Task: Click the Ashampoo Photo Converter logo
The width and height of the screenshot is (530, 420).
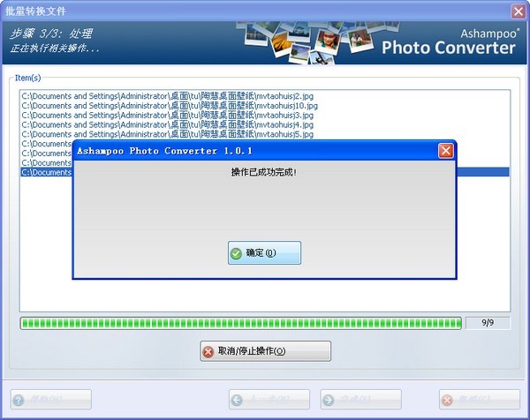Action: pyautogui.click(x=449, y=42)
